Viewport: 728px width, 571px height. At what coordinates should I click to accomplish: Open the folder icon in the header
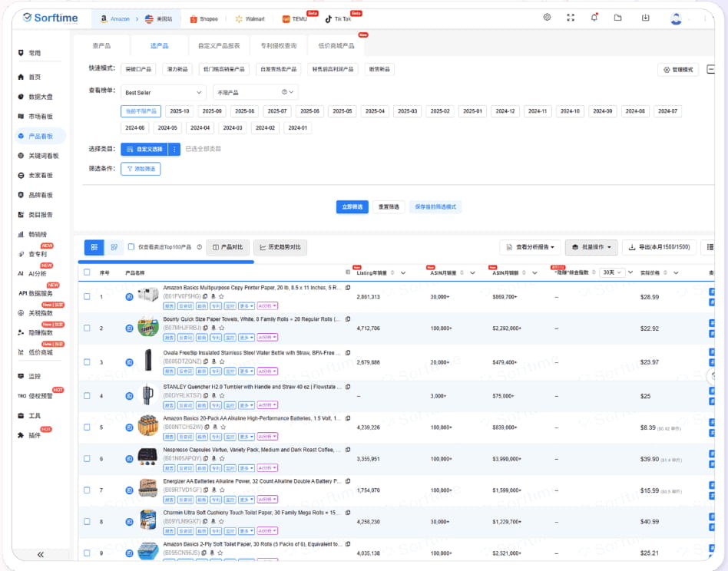[x=617, y=18]
